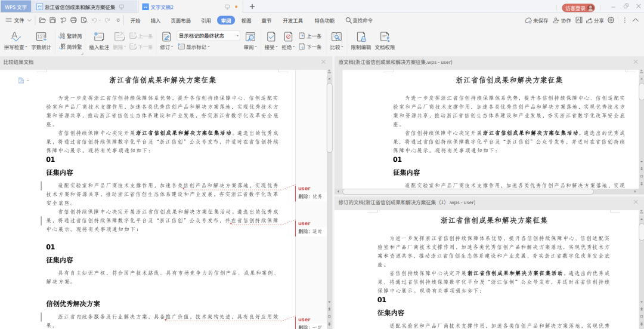This screenshot has height=329, width=644.
Task: Click the 信创优秀解决方案 heading in comparison pane
Action: tap(73, 304)
